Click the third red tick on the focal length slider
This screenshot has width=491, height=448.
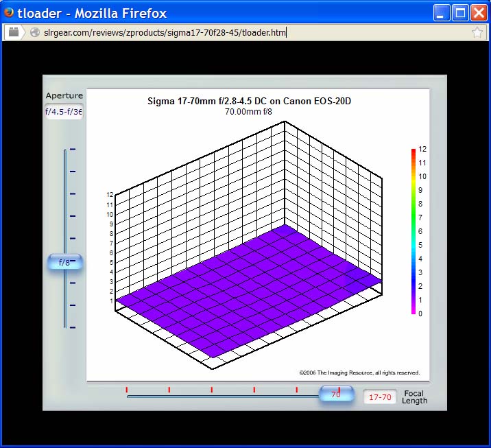(x=212, y=390)
